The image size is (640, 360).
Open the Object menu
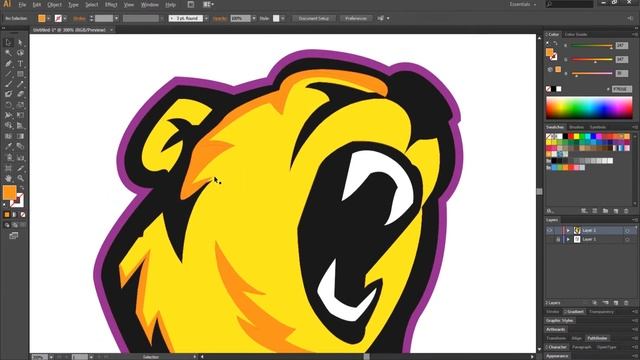54,4
